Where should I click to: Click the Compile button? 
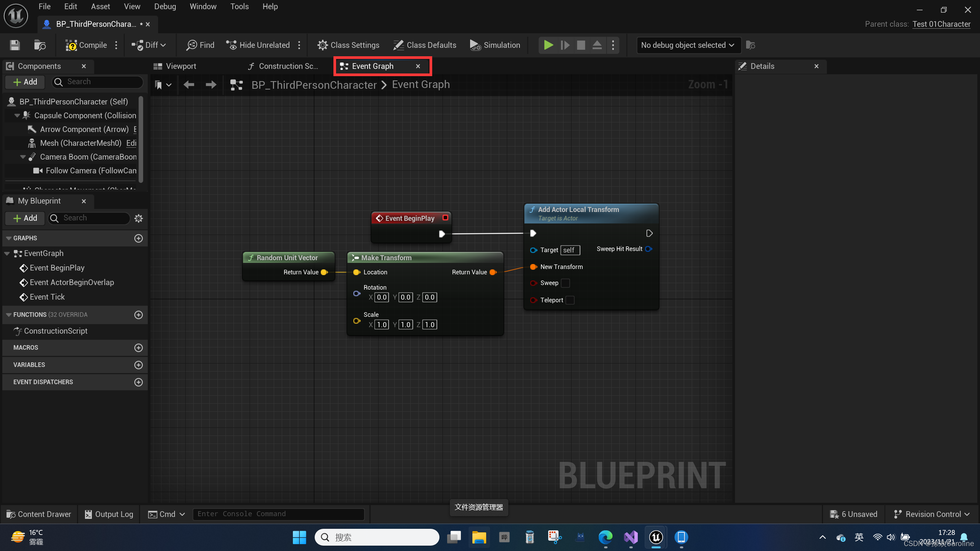point(86,45)
